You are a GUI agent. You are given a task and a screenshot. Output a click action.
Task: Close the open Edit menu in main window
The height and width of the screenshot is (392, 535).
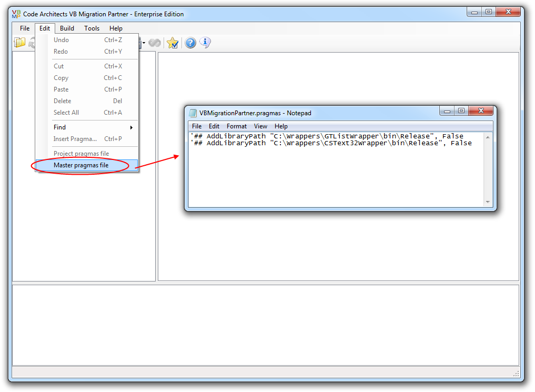pos(45,28)
